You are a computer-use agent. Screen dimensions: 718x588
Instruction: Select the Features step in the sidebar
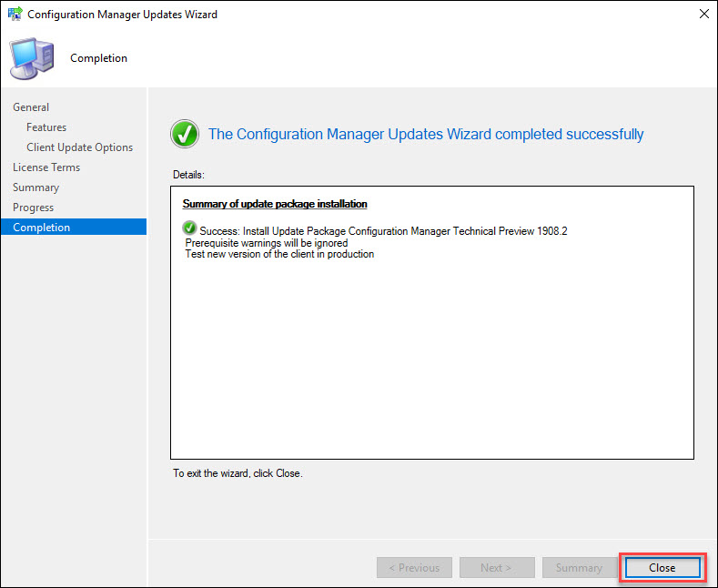pos(46,127)
